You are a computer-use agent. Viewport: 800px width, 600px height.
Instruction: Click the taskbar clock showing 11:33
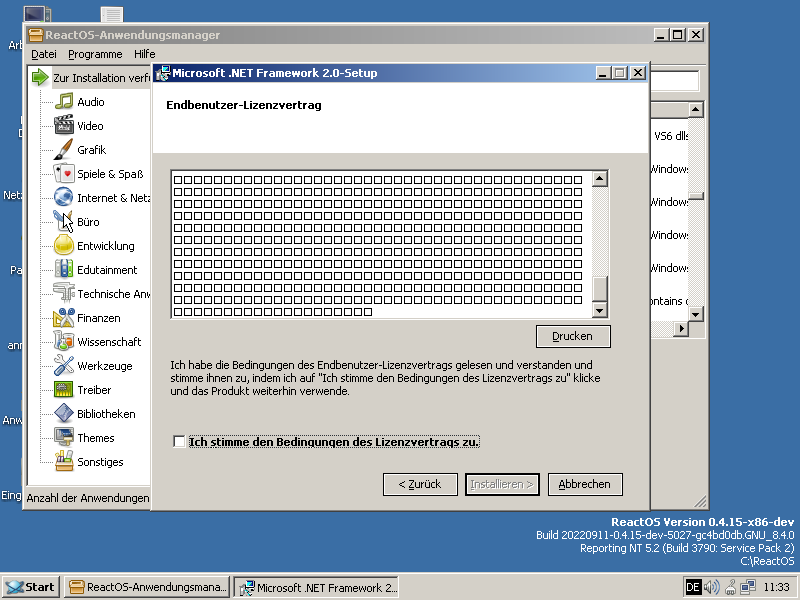[x=777, y=587]
